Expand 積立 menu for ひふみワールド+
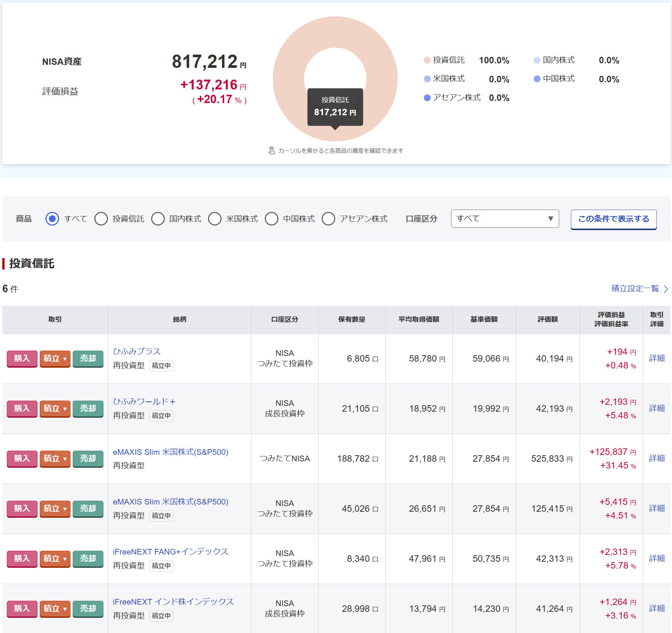Screen dimensions: 672x633 tap(55, 409)
